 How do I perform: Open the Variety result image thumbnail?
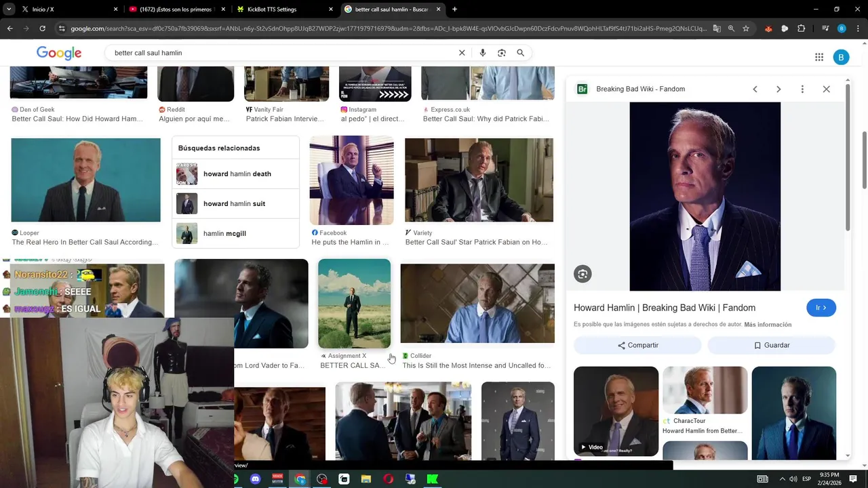479,180
